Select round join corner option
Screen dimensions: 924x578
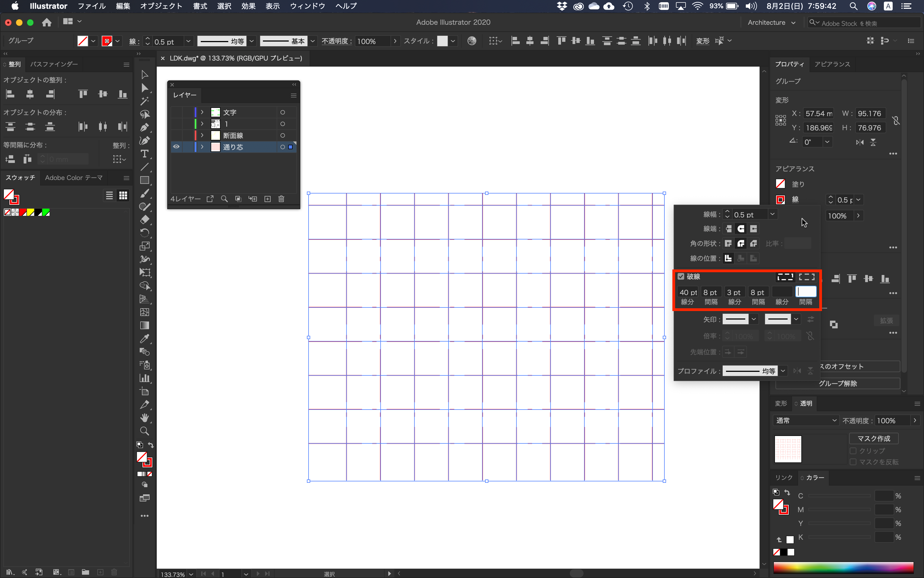741,244
